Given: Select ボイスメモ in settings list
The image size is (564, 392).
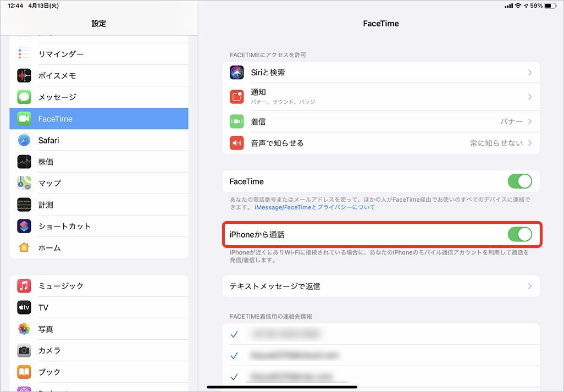Looking at the screenshot, I should [x=99, y=75].
